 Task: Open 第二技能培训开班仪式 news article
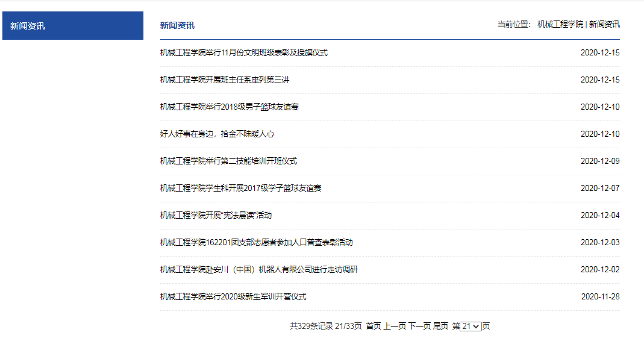[228, 161]
